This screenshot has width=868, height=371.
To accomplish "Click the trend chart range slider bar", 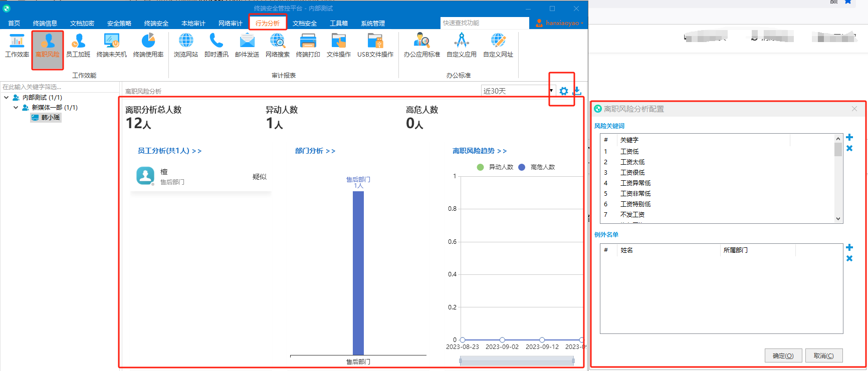I will [517, 360].
